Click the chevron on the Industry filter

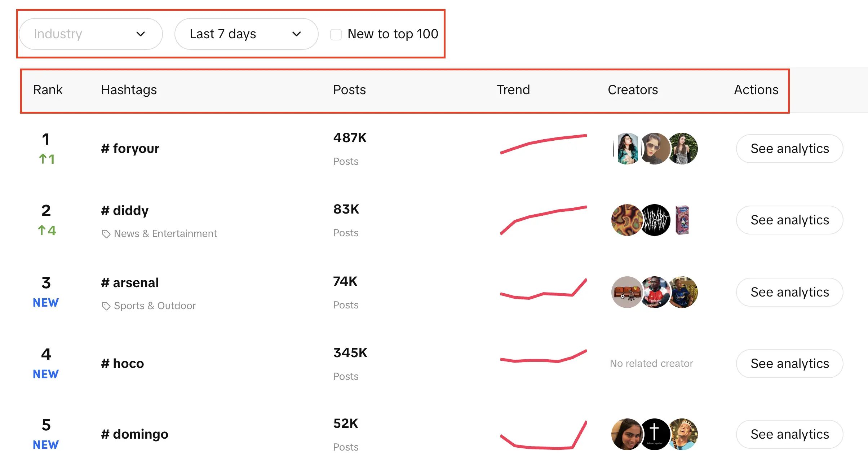141,34
